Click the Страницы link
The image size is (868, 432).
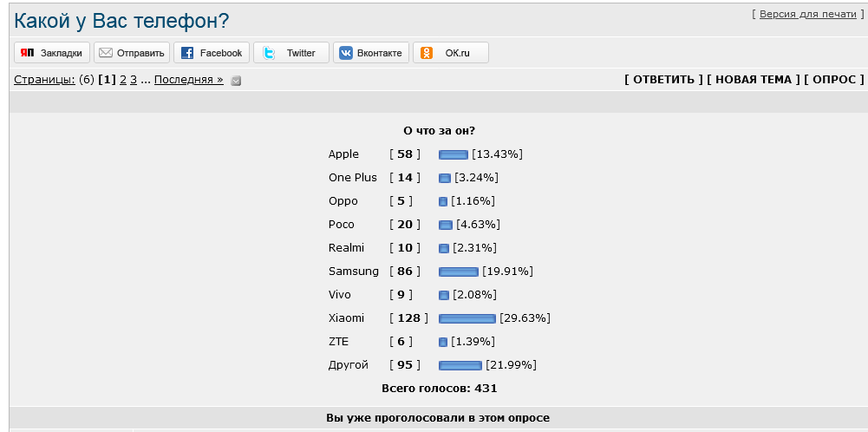(44, 80)
